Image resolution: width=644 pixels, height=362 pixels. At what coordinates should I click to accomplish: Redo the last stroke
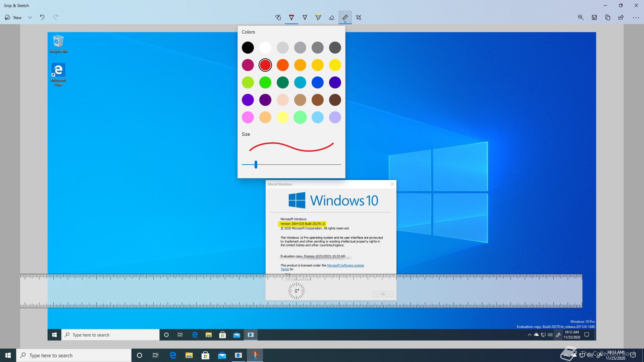(56, 17)
